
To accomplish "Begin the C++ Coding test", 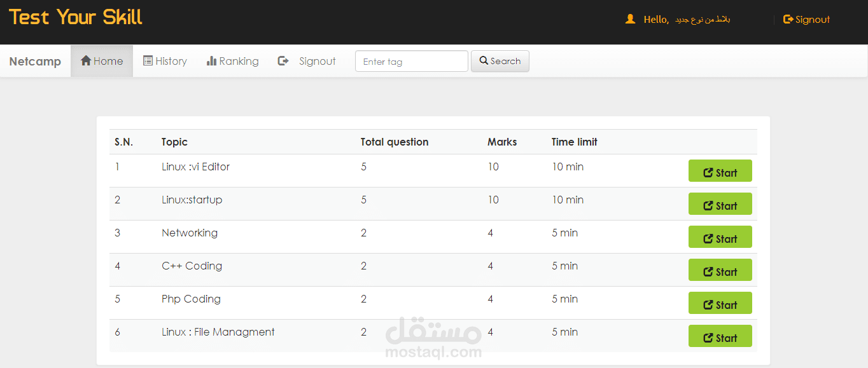I will pos(720,270).
